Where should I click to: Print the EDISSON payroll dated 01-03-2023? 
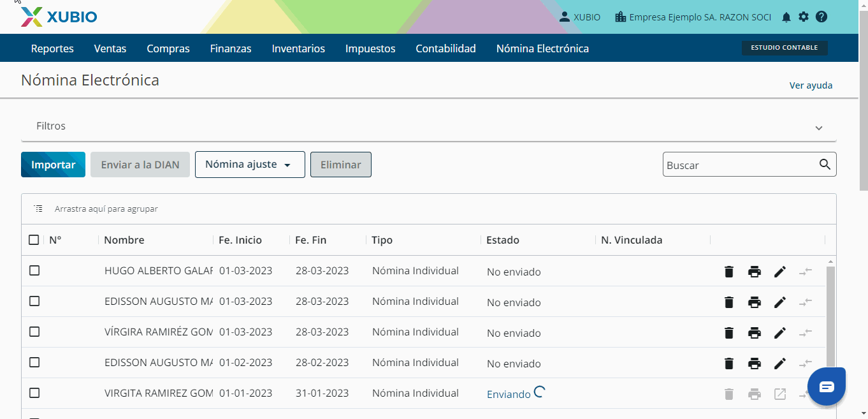click(x=755, y=302)
